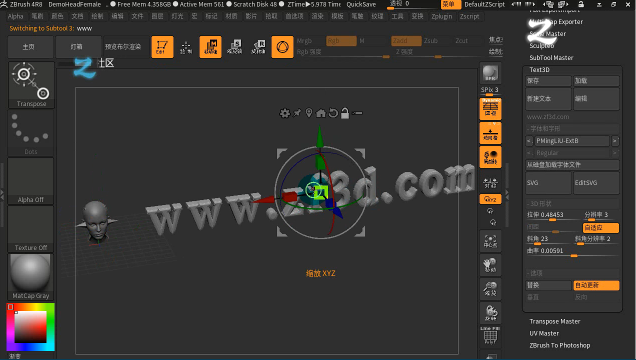Collapse the Text3D plugin section
The image size is (636, 360).
tap(539, 69)
